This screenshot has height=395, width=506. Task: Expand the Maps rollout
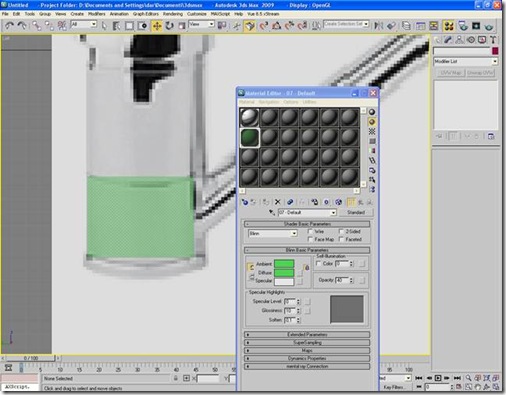(x=307, y=351)
